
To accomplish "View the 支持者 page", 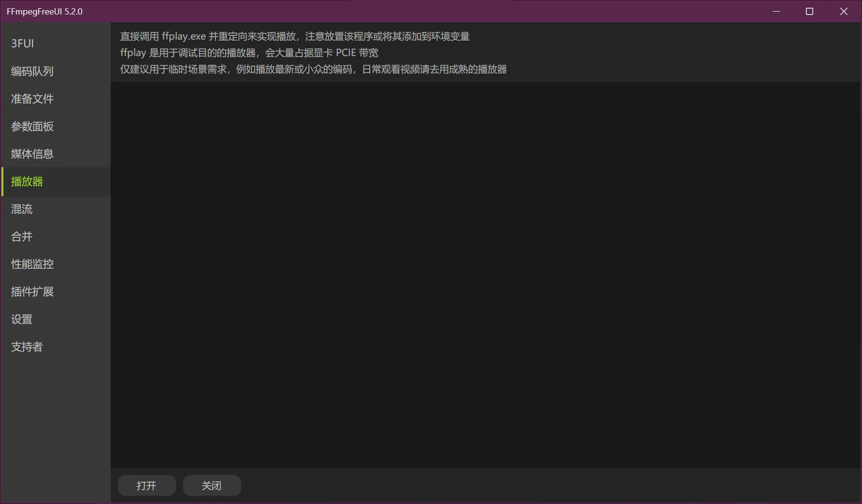I will (x=27, y=347).
